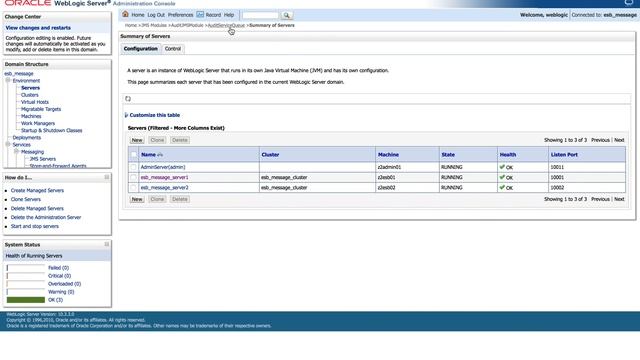This screenshot has width=640, height=360.
Task: Click the Home icon in toolbar
Action: [125, 14]
